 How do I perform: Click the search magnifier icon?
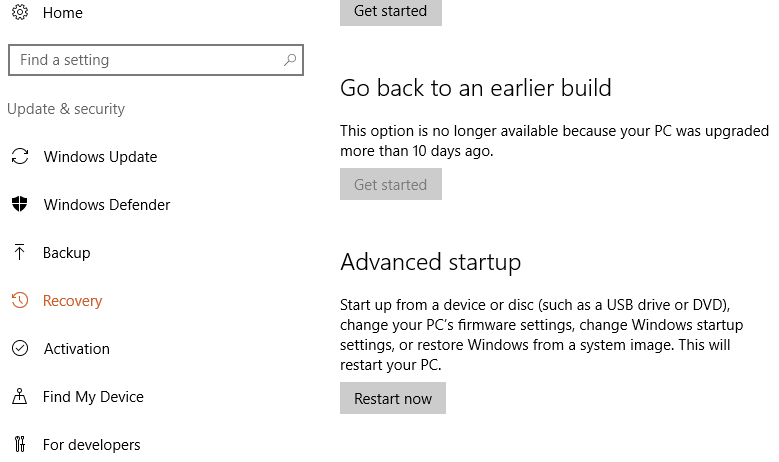[x=290, y=60]
